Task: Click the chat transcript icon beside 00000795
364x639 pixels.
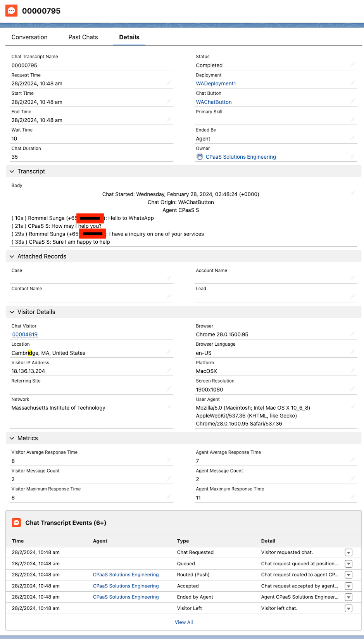Action: tap(12, 10)
